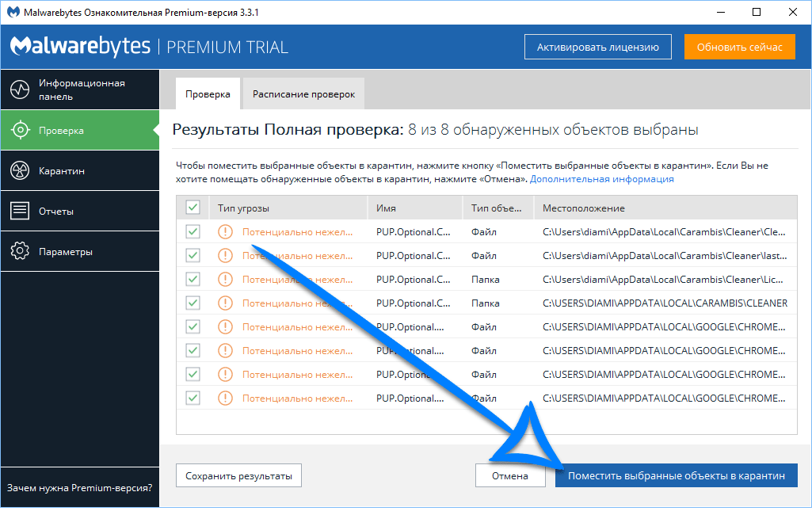Open Quarantine via its biohazard icon
This screenshot has width=812, height=511.
tap(20, 170)
